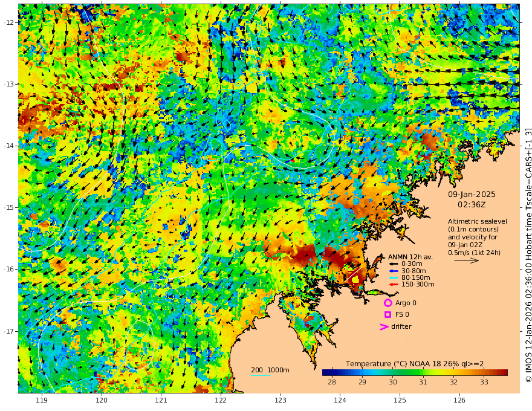Screen dimensions: 532x411
Task: Click the 'FS 0' label text
Action: click(x=402, y=315)
